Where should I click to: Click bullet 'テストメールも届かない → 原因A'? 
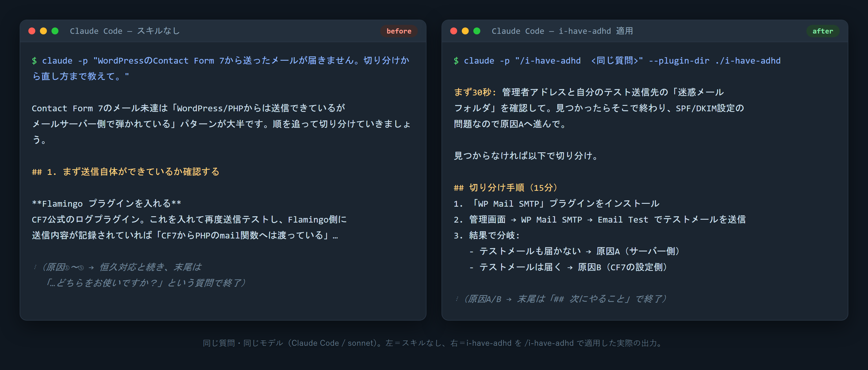575,251
